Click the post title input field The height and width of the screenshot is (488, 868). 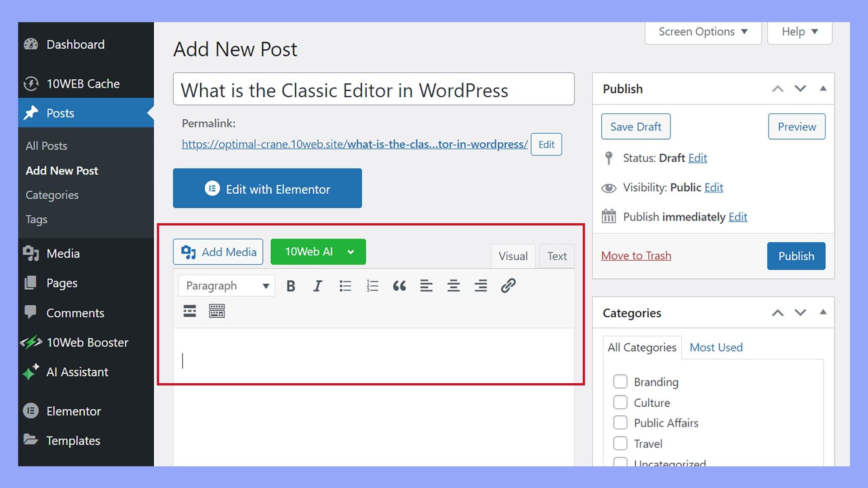tap(373, 89)
